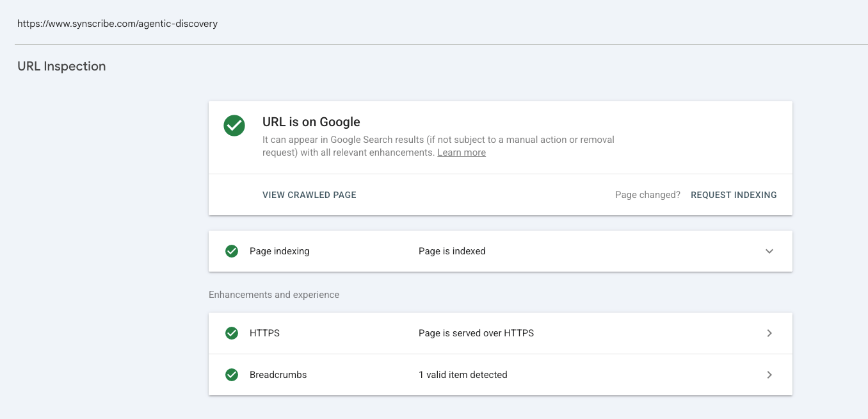Click the Enhancements and experience label
Screen dimensions: 868x419
point(274,295)
